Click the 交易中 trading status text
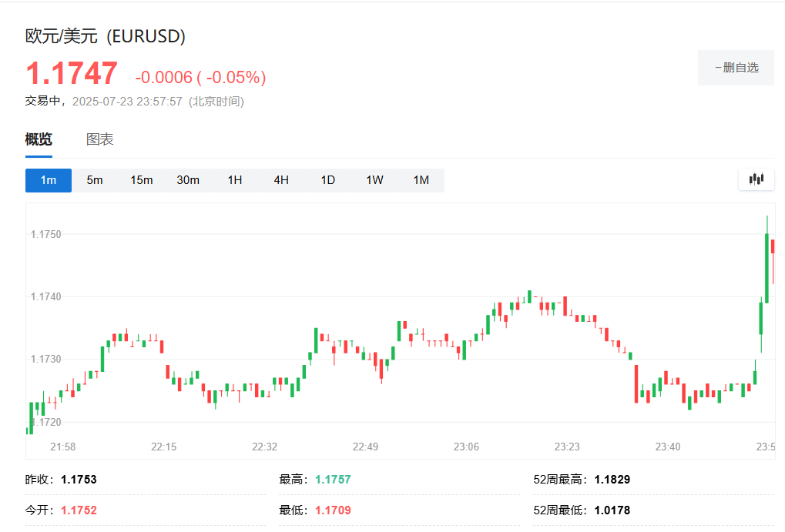Image resolution: width=785 pixels, height=532 pixels. tap(42, 101)
